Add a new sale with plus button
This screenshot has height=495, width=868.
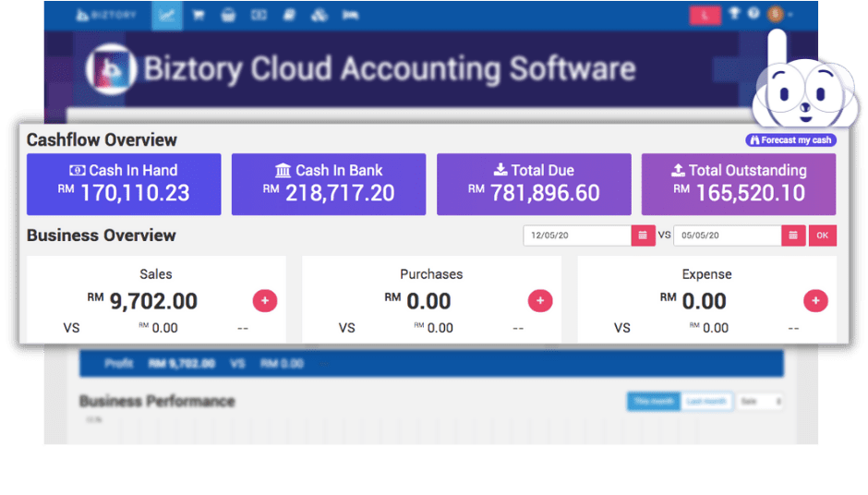[x=265, y=301]
